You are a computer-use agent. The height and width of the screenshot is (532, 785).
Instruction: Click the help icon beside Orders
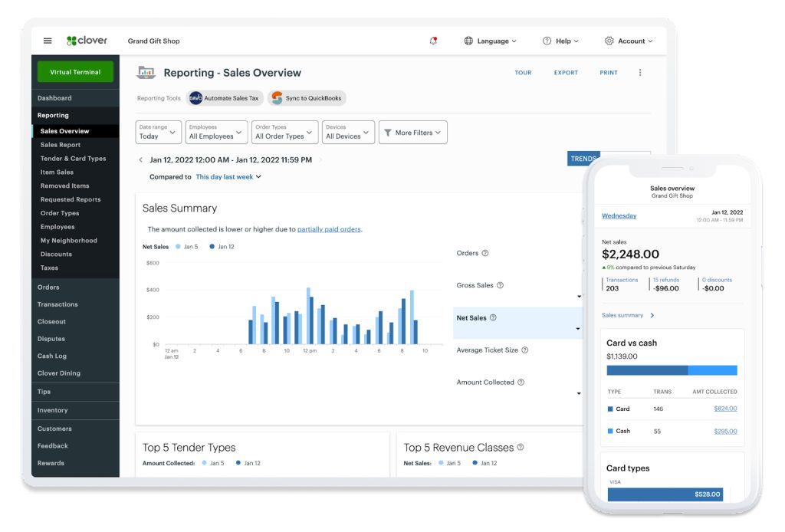coord(485,253)
